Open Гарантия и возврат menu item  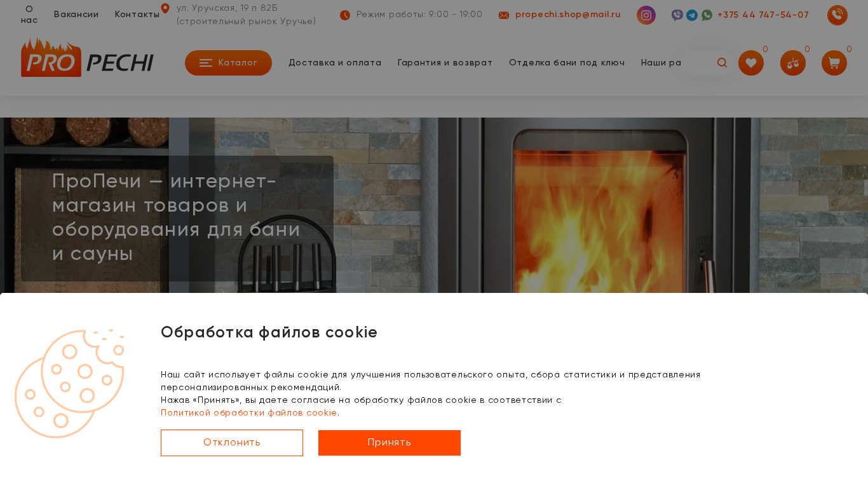445,63
